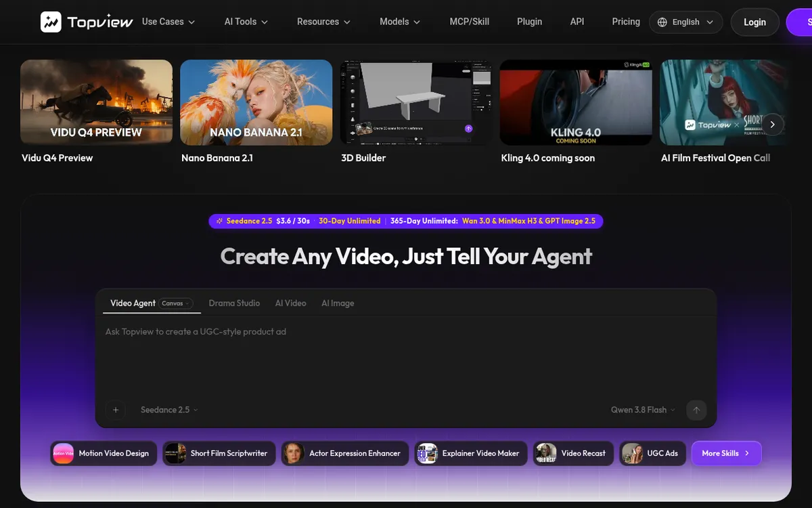Click the Motion Video Design skill icon

point(64,453)
